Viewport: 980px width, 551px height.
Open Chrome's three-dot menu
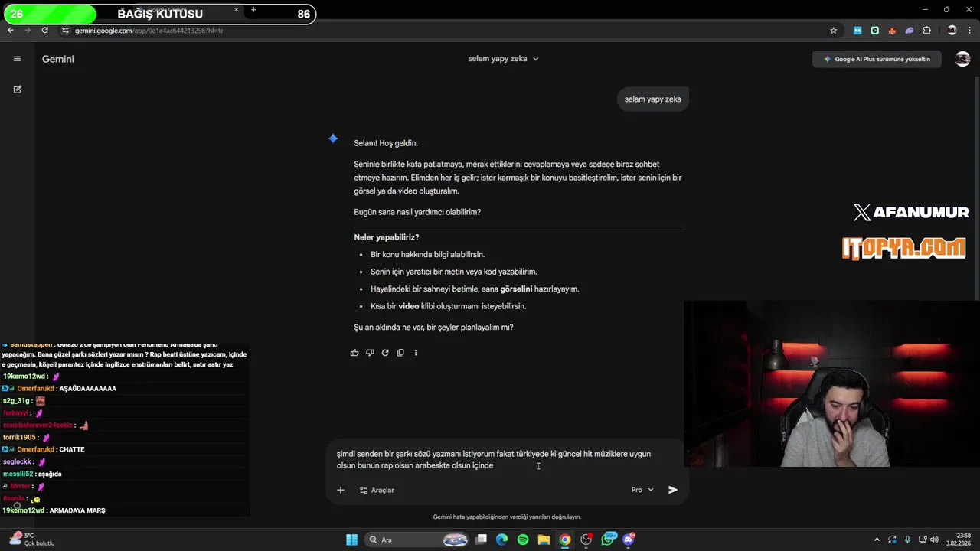point(970,31)
